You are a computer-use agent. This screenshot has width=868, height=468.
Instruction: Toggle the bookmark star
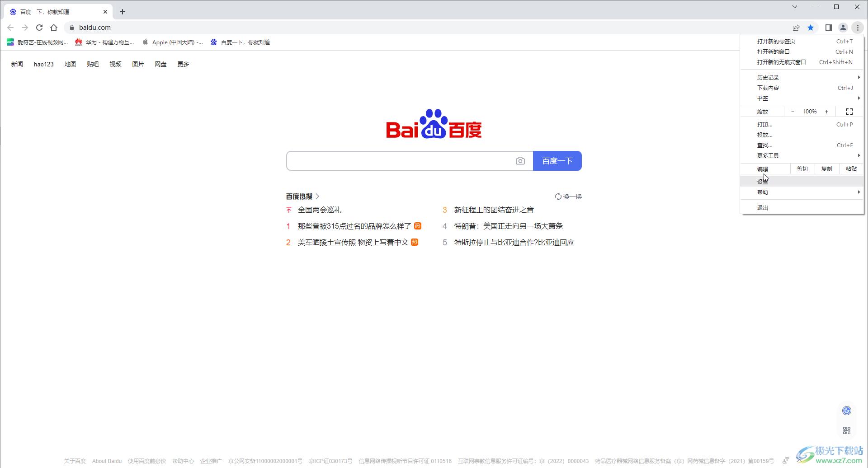click(x=811, y=28)
